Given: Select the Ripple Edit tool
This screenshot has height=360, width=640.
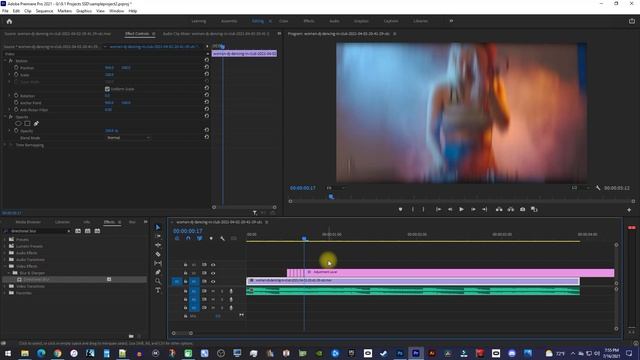Looking at the screenshot, I should click(158, 245).
